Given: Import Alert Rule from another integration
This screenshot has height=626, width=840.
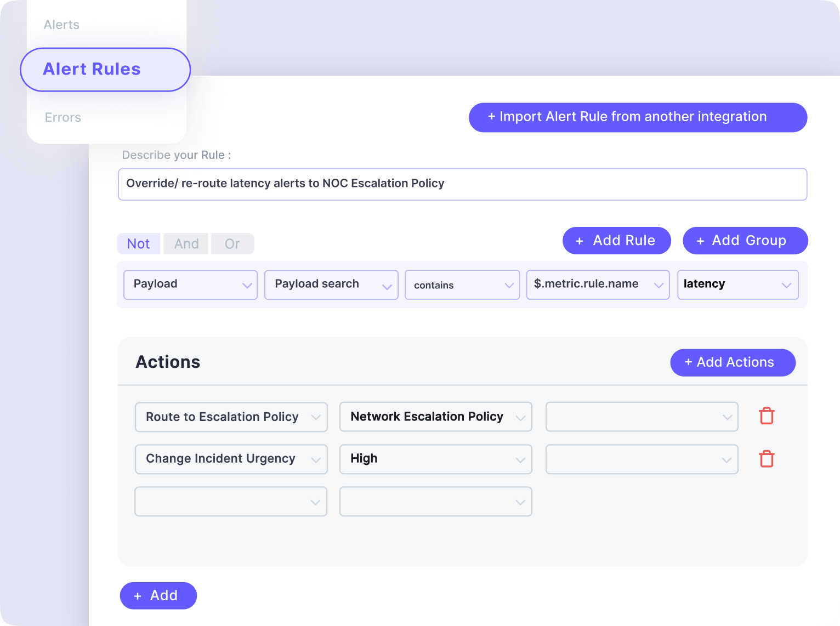Looking at the screenshot, I should tap(638, 117).
